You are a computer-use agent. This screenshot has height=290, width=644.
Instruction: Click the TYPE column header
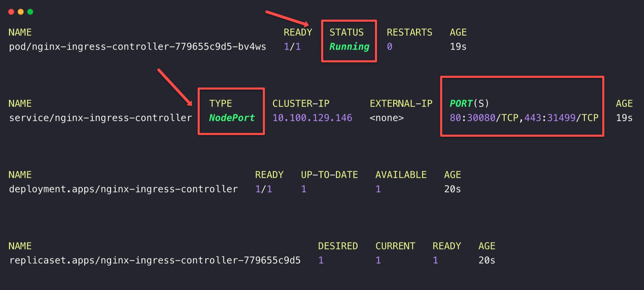tap(220, 104)
